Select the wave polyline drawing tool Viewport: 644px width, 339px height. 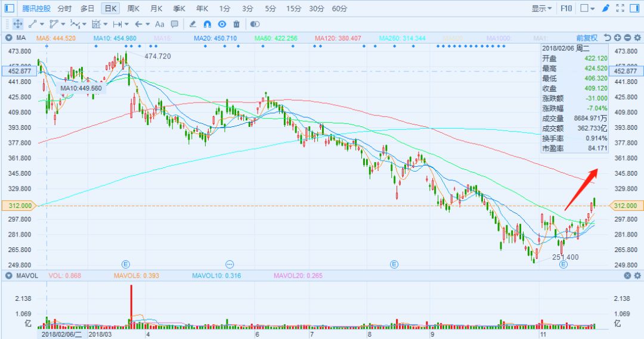(75, 24)
